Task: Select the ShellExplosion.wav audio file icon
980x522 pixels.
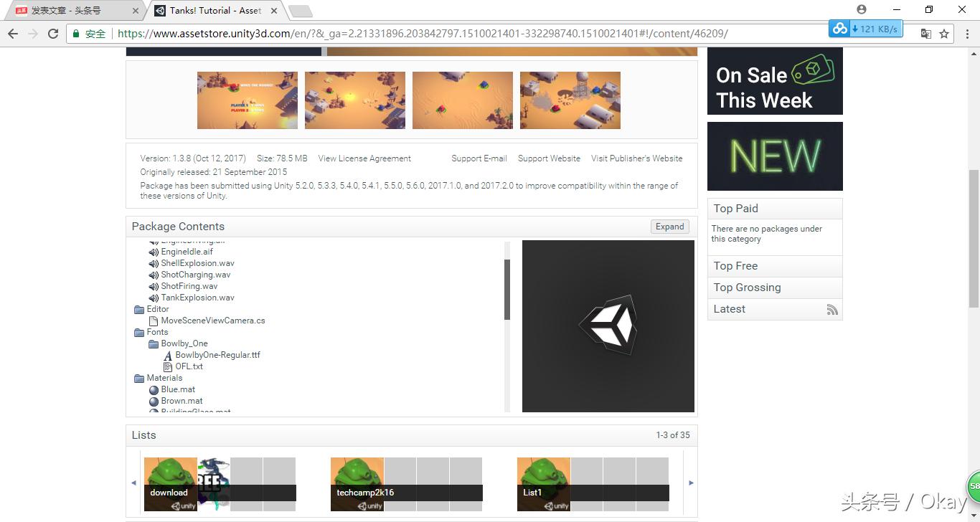Action: click(154, 263)
